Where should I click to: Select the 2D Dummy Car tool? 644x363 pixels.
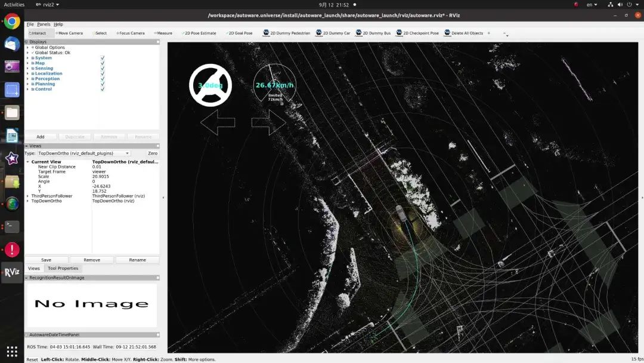tap(333, 33)
